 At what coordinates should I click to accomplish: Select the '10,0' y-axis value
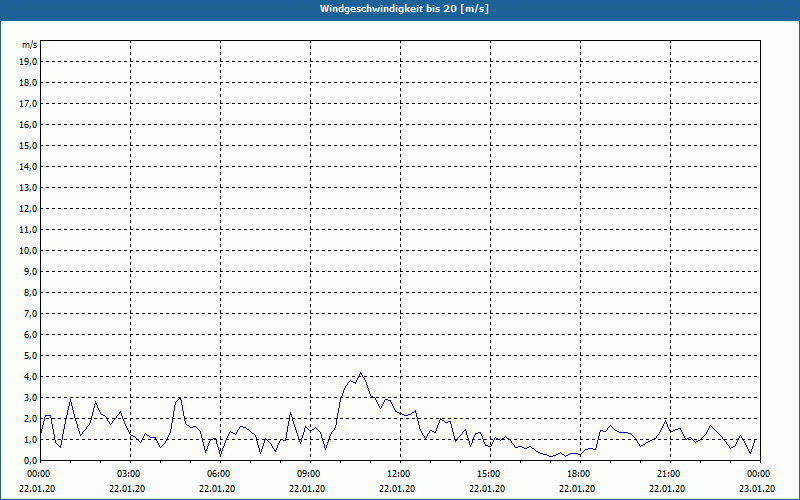29,251
